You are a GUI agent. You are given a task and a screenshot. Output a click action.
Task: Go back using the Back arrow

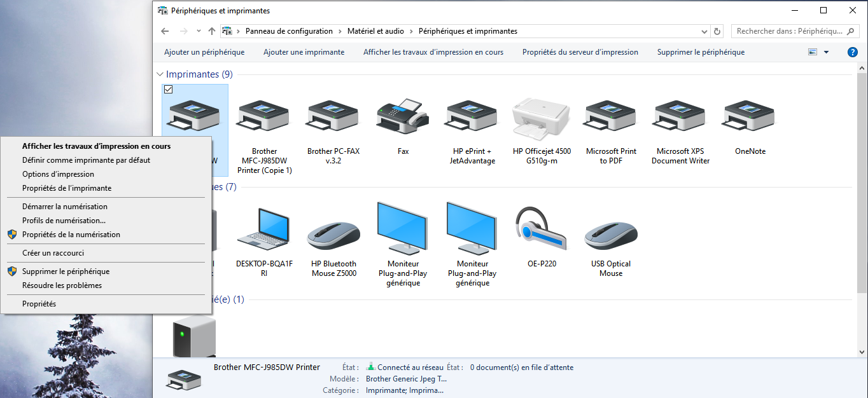click(x=165, y=31)
